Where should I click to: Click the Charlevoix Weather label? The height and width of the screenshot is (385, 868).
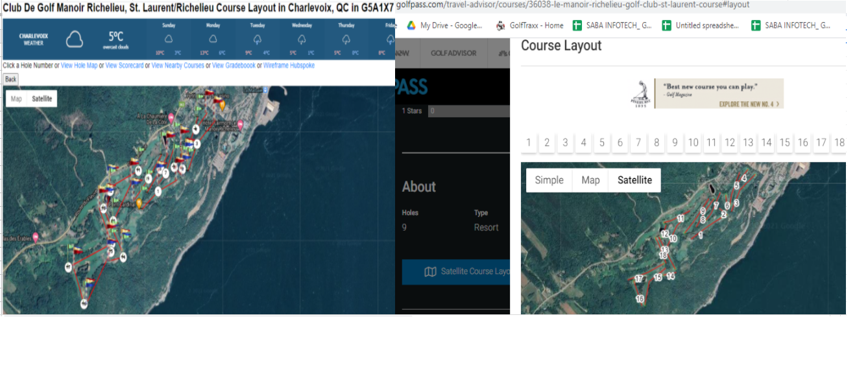(34, 40)
